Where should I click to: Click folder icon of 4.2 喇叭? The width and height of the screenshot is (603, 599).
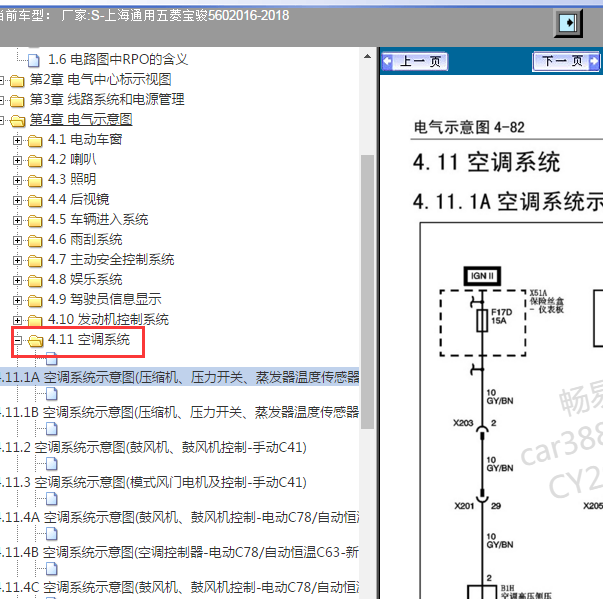click(x=35, y=160)
